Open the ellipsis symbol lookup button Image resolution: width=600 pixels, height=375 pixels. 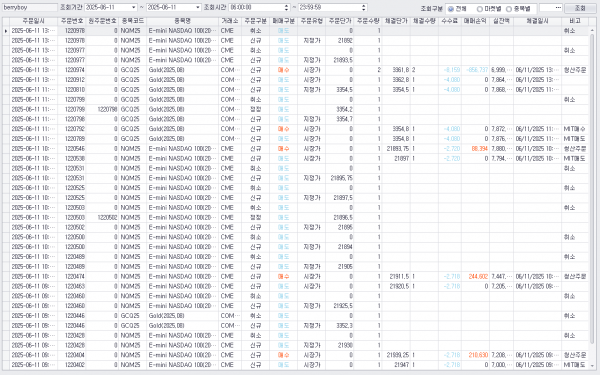tap(558, 7)
